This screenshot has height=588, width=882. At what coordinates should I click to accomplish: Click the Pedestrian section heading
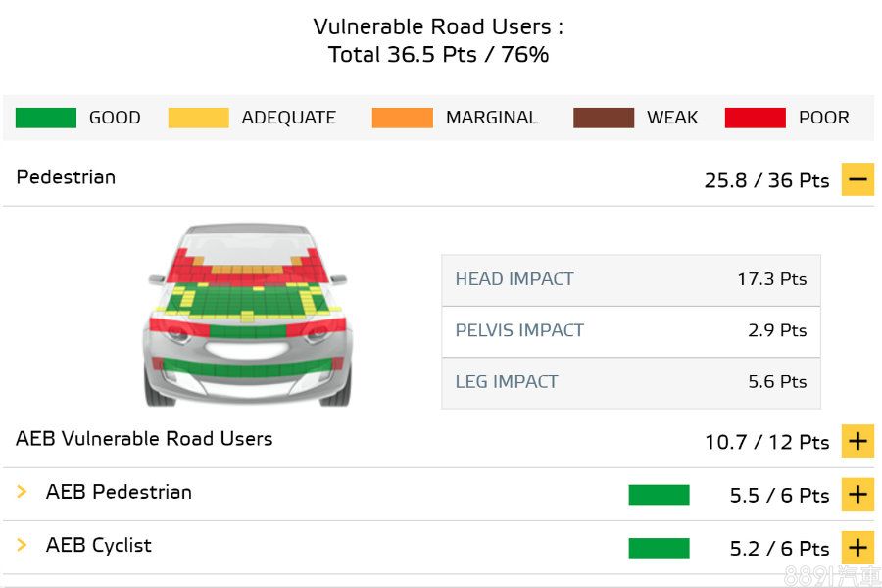coord(66,177)
